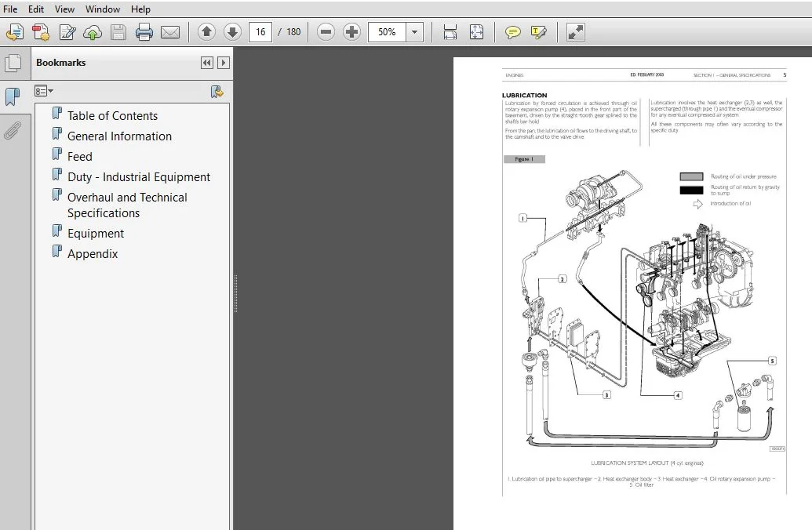This screenshot has height=530, width=812.
Task: Open the View menu
Action: [x=64, y=9]
